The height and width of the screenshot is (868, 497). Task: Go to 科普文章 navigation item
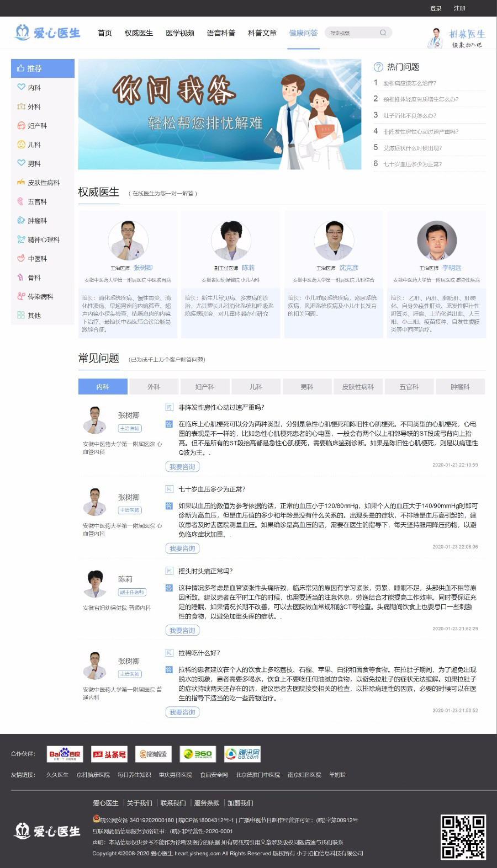(262, 33)
